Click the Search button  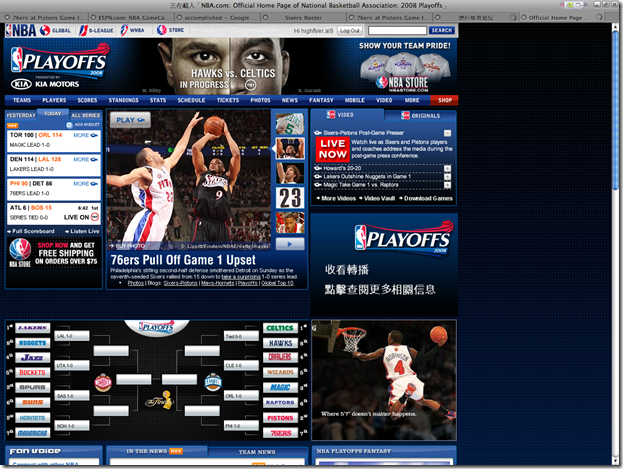click(441, 31)
